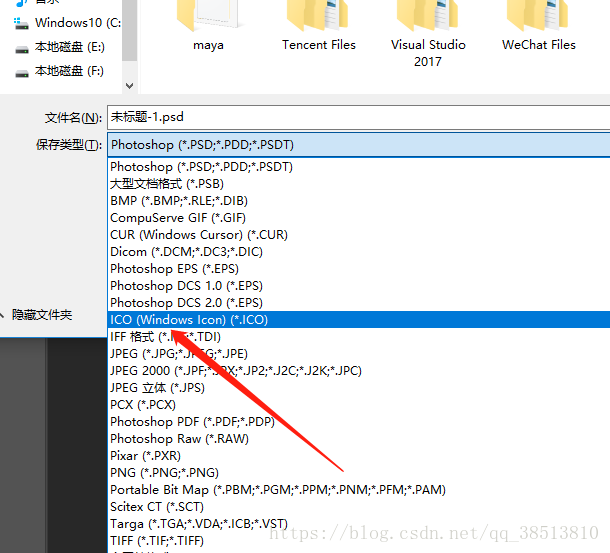Pick Photoshop DCS 1.0 (*.EPS) format
The width and height of the screenshot is (610, 553).
(359, 286)
